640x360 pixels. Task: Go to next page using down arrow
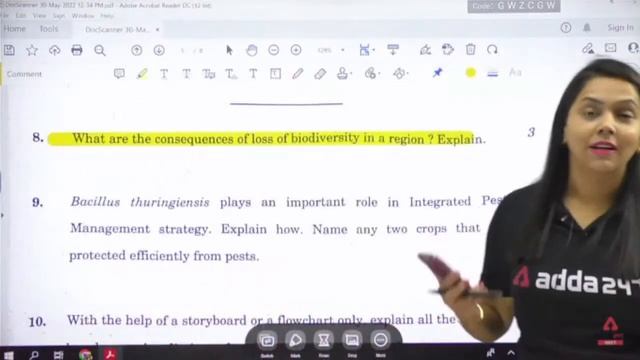click(159, 50)
